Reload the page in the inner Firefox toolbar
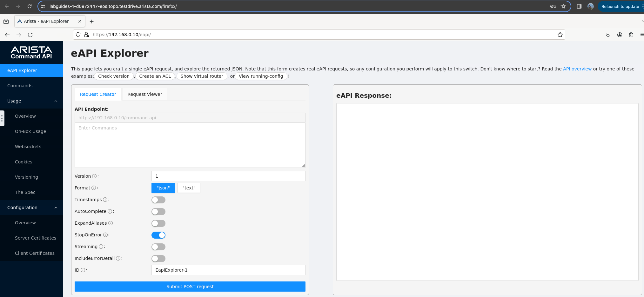This screenshot has width=644, height=297. coord(30,35)
